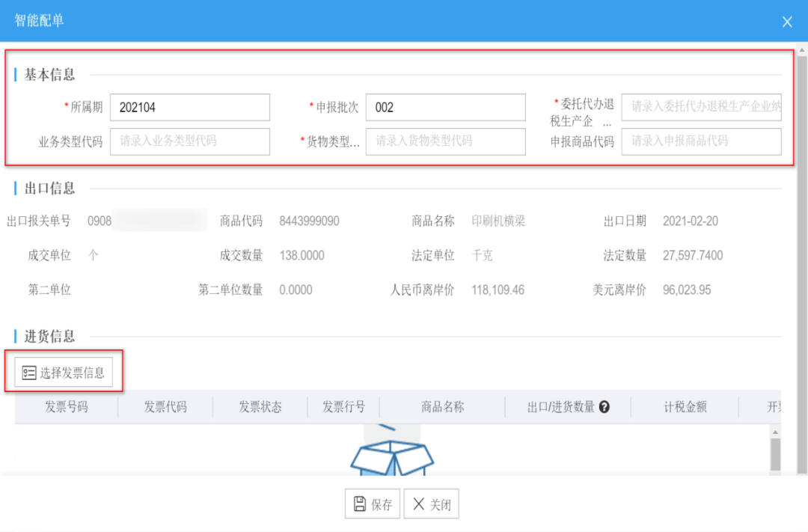This screenshot has height=532, width=808.
Task: Click the 出口/进货数量 column header text
Action: point(560,407)
